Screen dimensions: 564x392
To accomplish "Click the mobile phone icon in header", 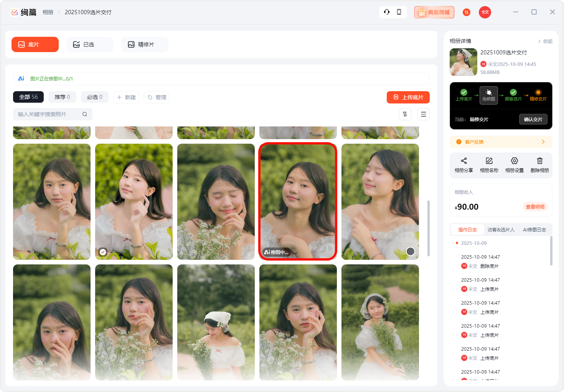I will coord(399,12).
